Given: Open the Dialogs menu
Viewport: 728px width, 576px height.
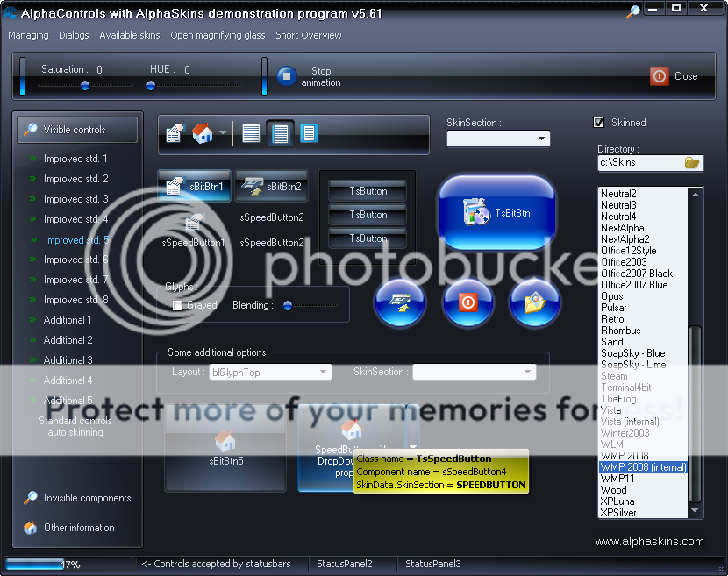Looking at the screenshot, I should coord(74,35).
